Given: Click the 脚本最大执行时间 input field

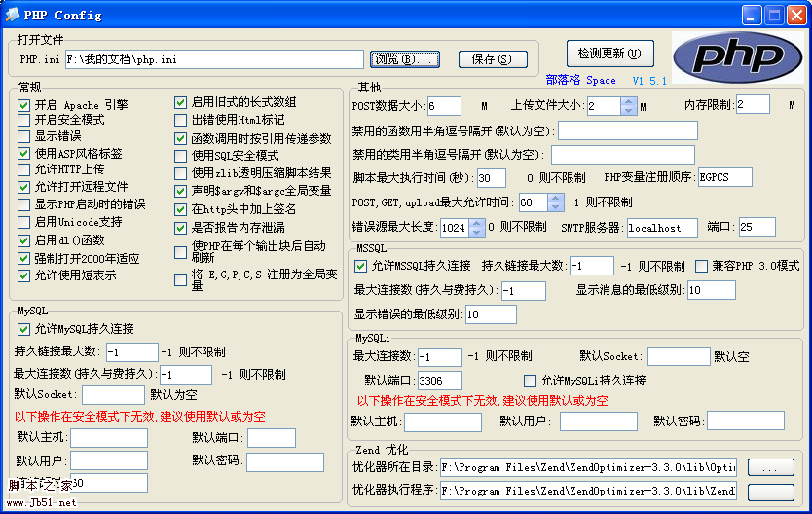Looking at the screenshot, I should [x=492, y=178].
